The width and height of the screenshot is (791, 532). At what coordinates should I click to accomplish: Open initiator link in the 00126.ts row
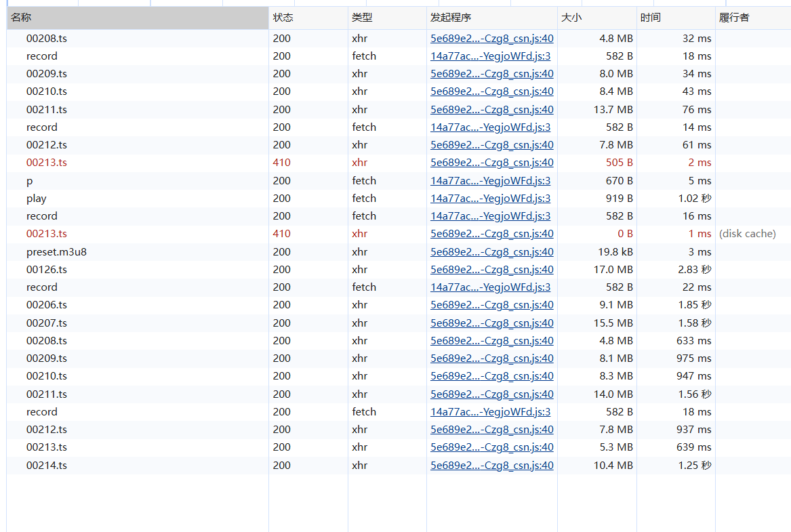coord(492,269)
